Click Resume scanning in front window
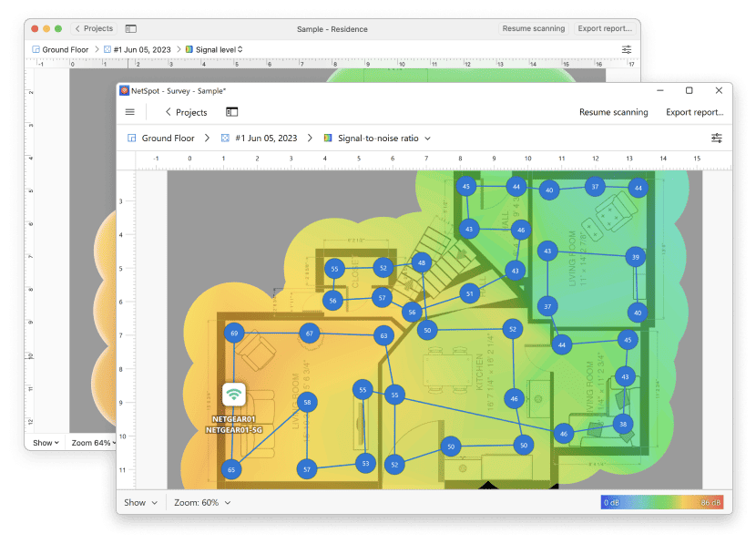This screenshot has height=544, width=756. click(613, 112)
